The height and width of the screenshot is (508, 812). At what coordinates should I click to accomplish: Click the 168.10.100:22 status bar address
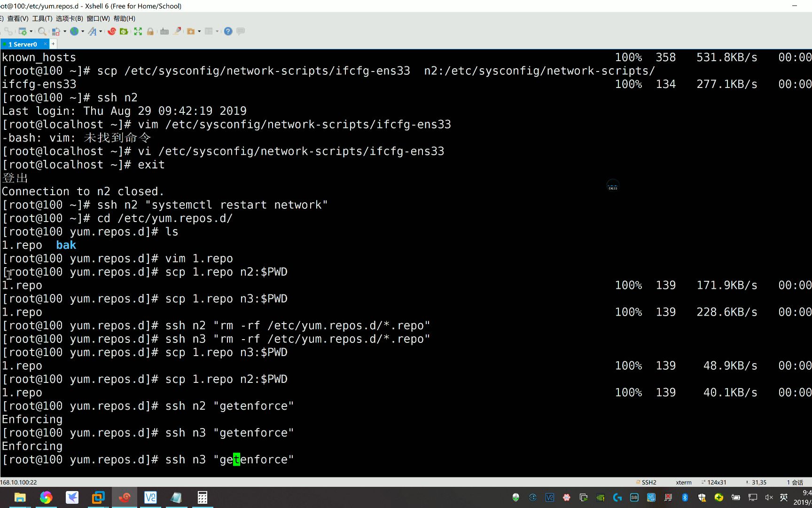pos(18,482)
